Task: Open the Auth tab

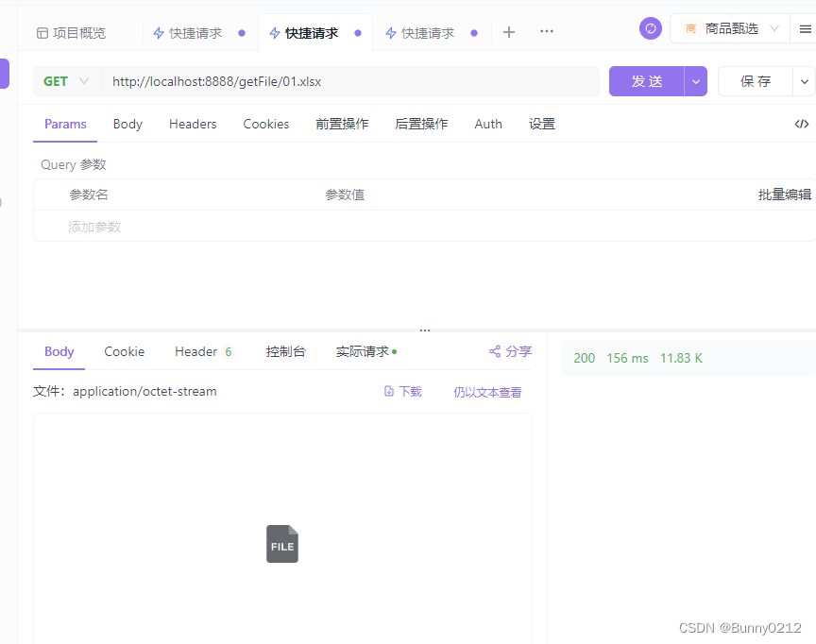Action: tap(488, 124)
